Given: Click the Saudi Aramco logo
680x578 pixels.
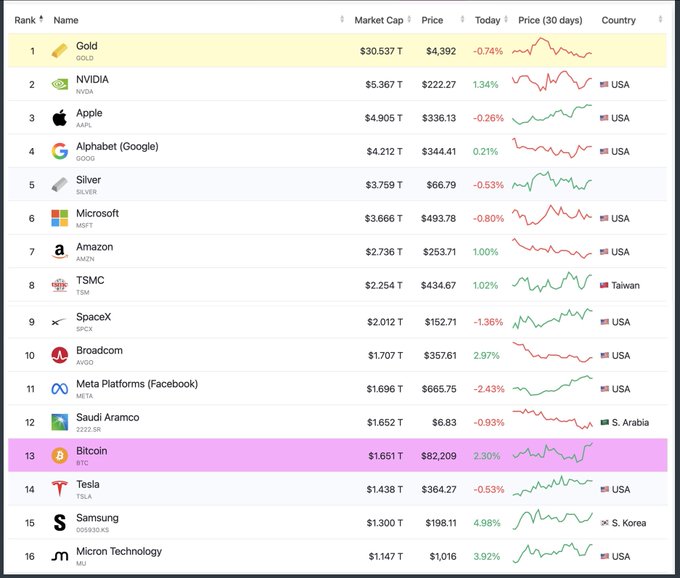Looking at the screenshot, I should [x=59, y=422].
